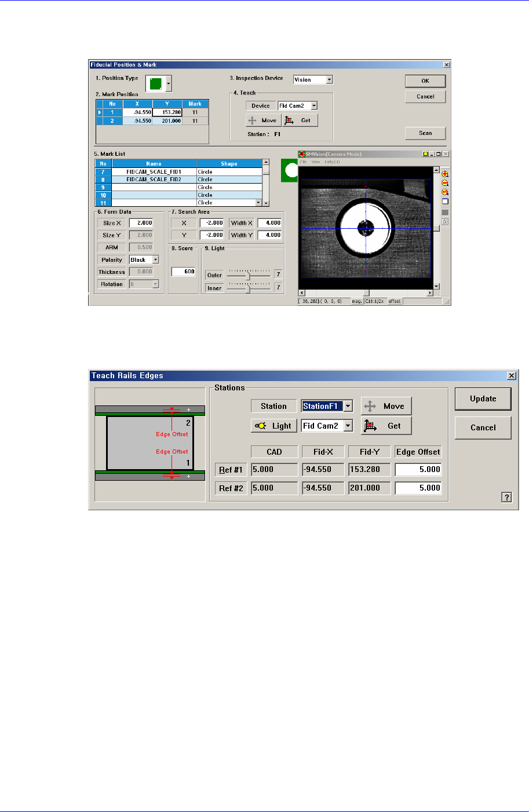Click Cancel in Teach Rails Edges
The width and height of the screenshot is (529, 812).
pos(483,427)
